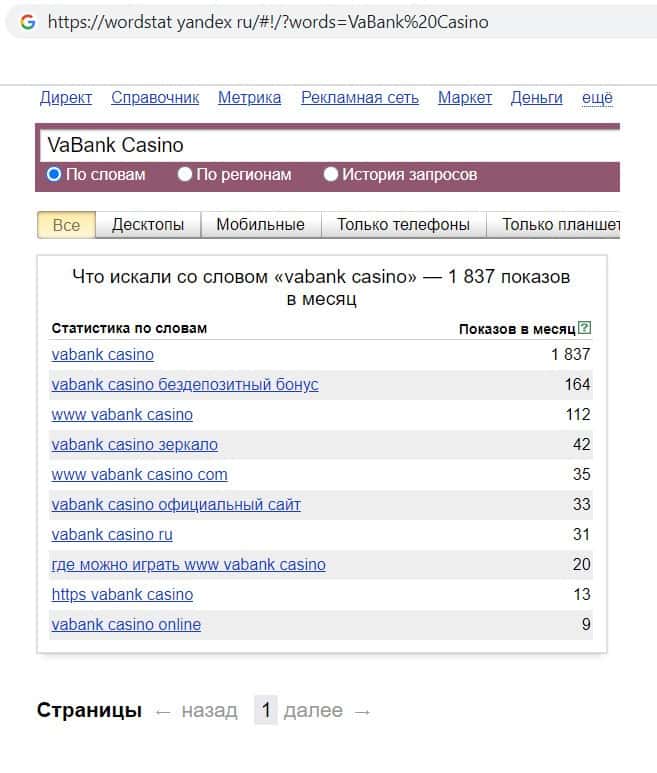Image resolution: width=657 pixels, height=773 pixels.
Task: Open the 'www vabank casino com' link
Action: point(139,475)
